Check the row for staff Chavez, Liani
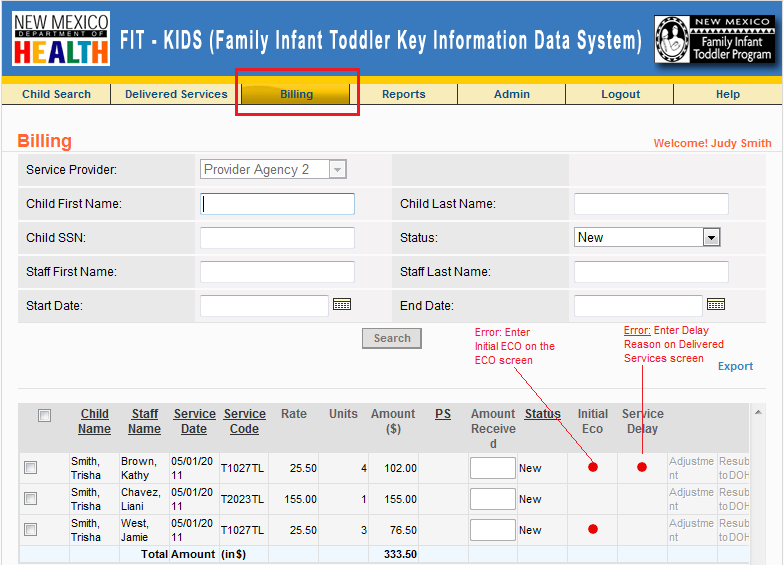The height and width of the screenshot is (565, 784). 30,498
